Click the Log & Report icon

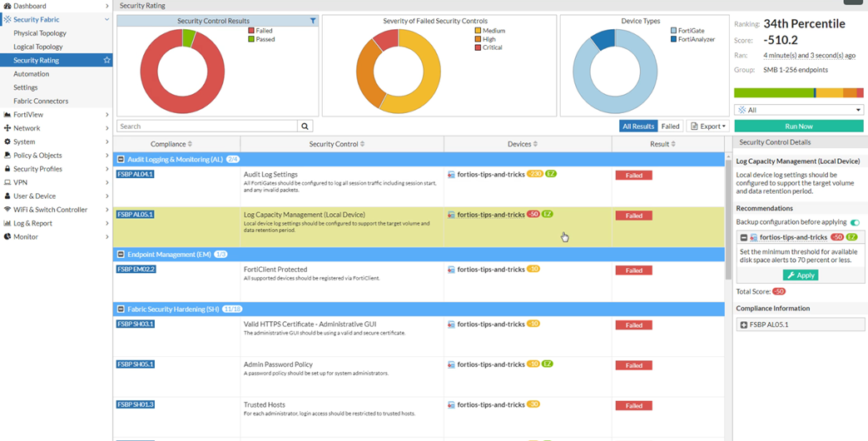7,223
